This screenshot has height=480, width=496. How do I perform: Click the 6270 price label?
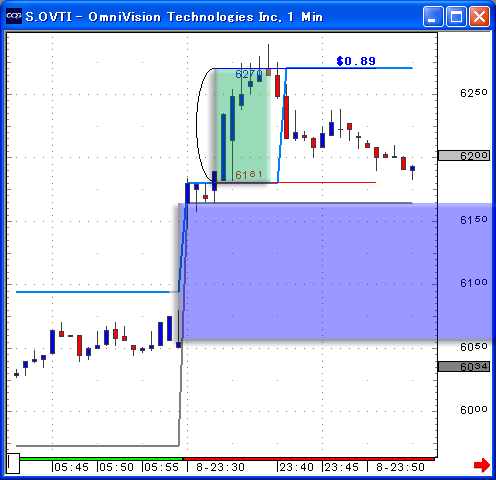click(x=249, y=74)
